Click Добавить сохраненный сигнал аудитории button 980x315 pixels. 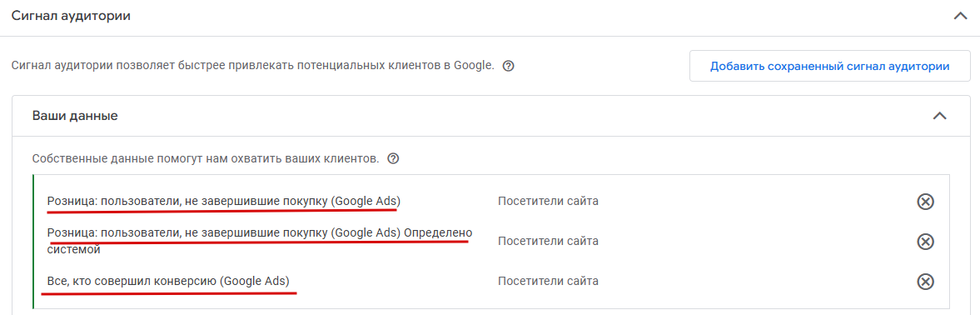(830, 67)
